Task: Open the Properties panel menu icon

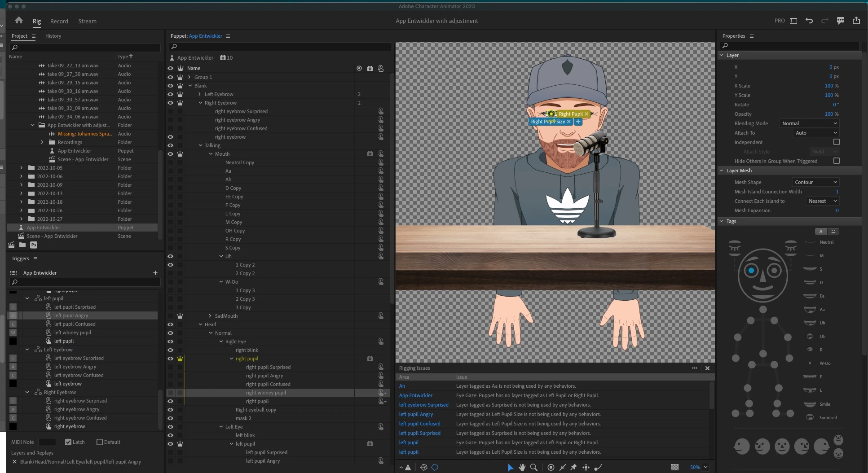Action: (x=752, y=36)
